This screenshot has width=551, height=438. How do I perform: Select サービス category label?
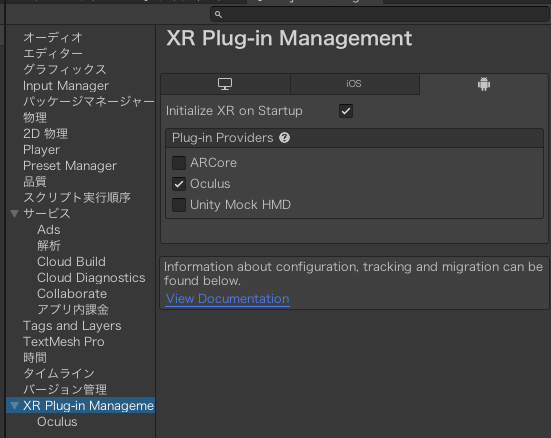(47, 213)
